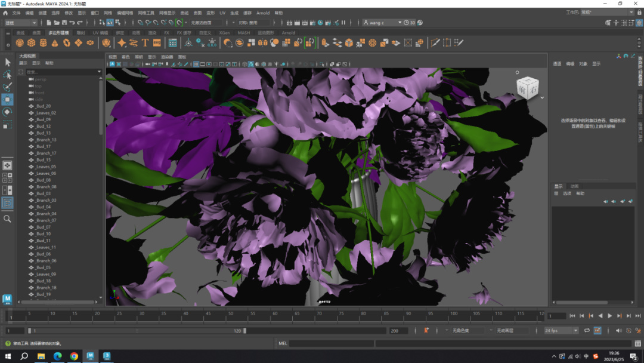Create a polygon cone from the shelf
This screenshot has height=363, width=644.
click(x=55, y=43)
